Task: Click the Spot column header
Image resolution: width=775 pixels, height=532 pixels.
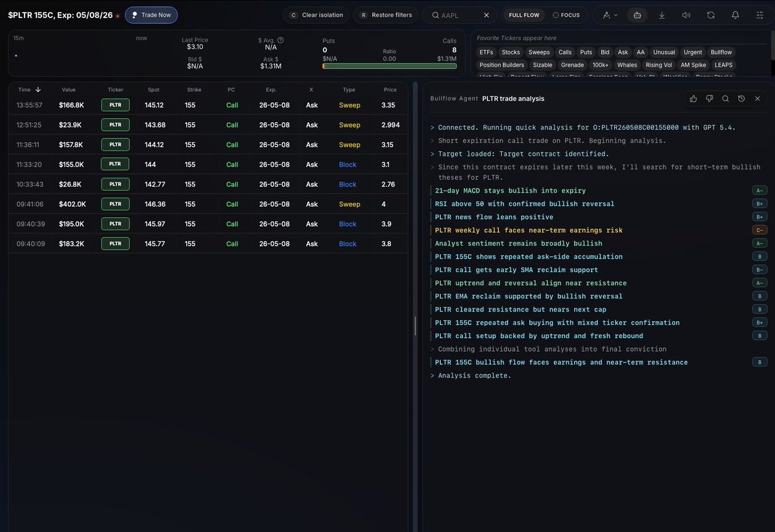Action: click(x=153, y=89)
